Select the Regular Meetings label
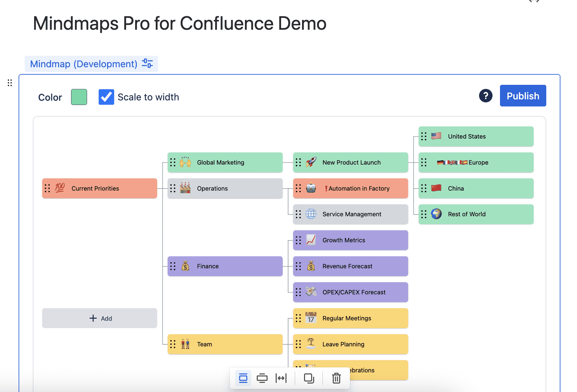This screenshot has height=392, width=577. (347, 318)
